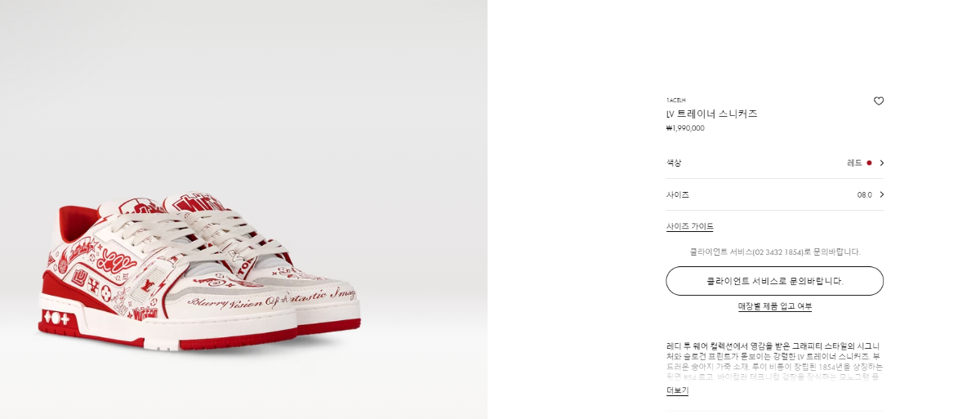This screenshot has width=980, height=419.
Task: Expand the size chevron next to 08.0
Action: pos(881,194)
